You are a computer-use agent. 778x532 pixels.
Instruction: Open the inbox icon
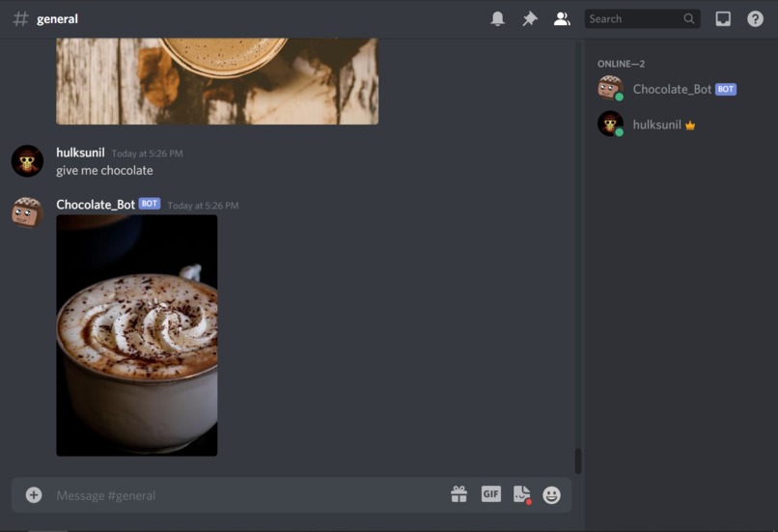point(722,19)
